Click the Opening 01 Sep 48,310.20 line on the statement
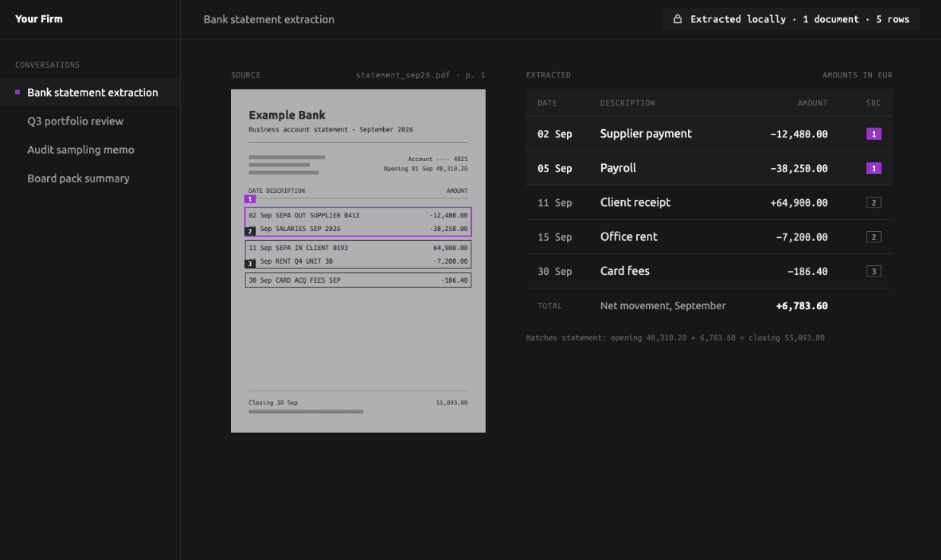This screenshot has width=941, height=560. [426, 169]
